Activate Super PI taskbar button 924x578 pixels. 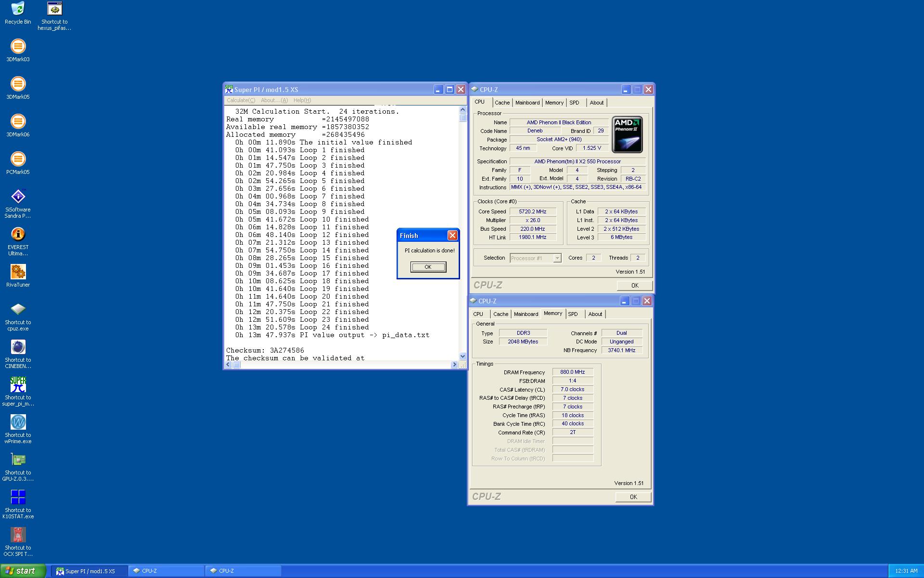90,571
